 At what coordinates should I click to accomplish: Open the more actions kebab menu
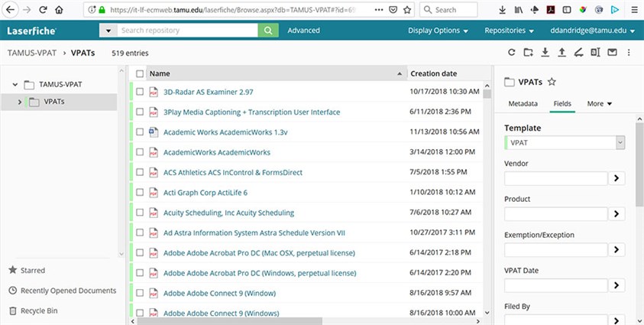pyautogui.click(x=629, y=52)
